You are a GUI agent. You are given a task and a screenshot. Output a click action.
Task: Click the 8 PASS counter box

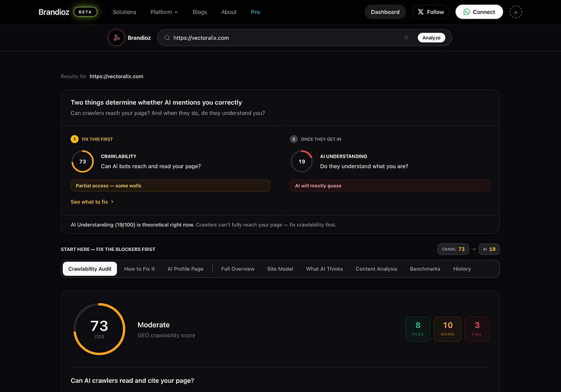point(418,329)
